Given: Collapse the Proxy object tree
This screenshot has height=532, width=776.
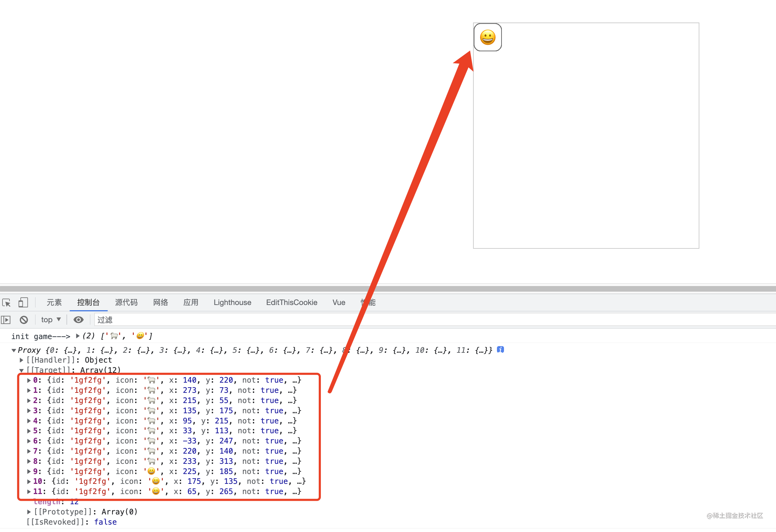Looking at the screenshot, I should tap(14, 350).
